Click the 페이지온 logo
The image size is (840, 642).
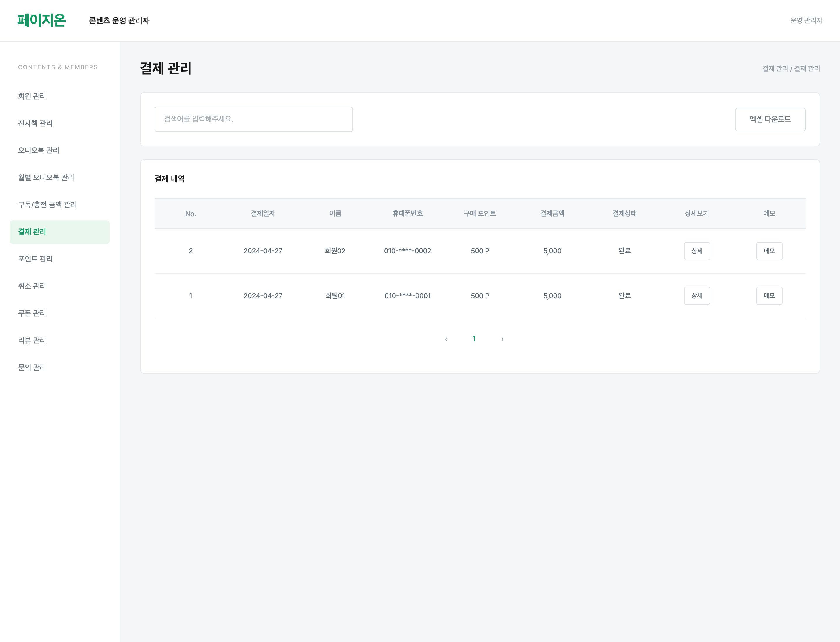coord(42,20)
